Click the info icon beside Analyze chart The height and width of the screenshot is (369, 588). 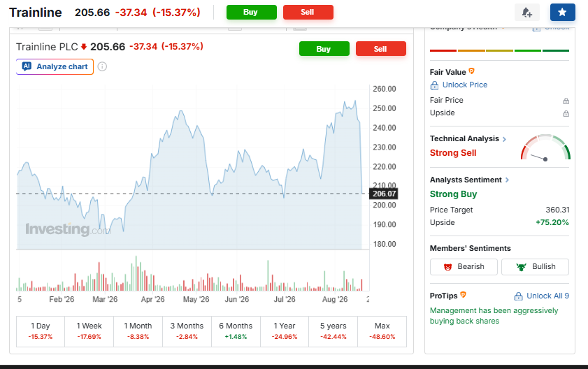click(x=102, y=67)
